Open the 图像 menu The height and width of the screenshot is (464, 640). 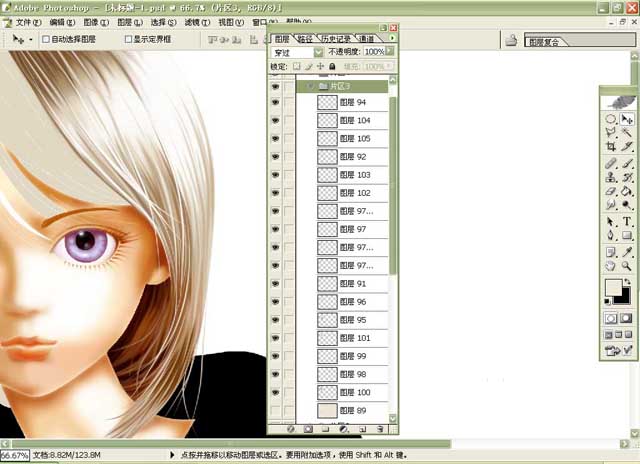click(x=96, y=22)
